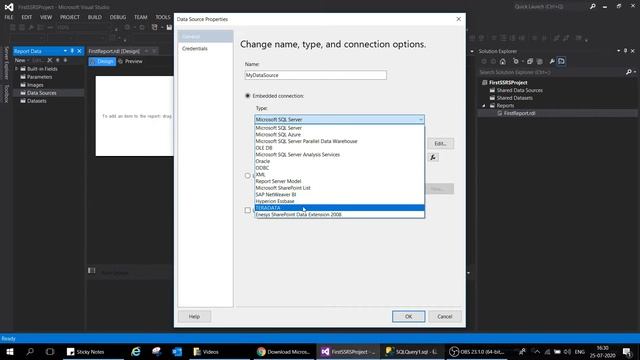
Task: Select XML in the type list
Action: 339,174
